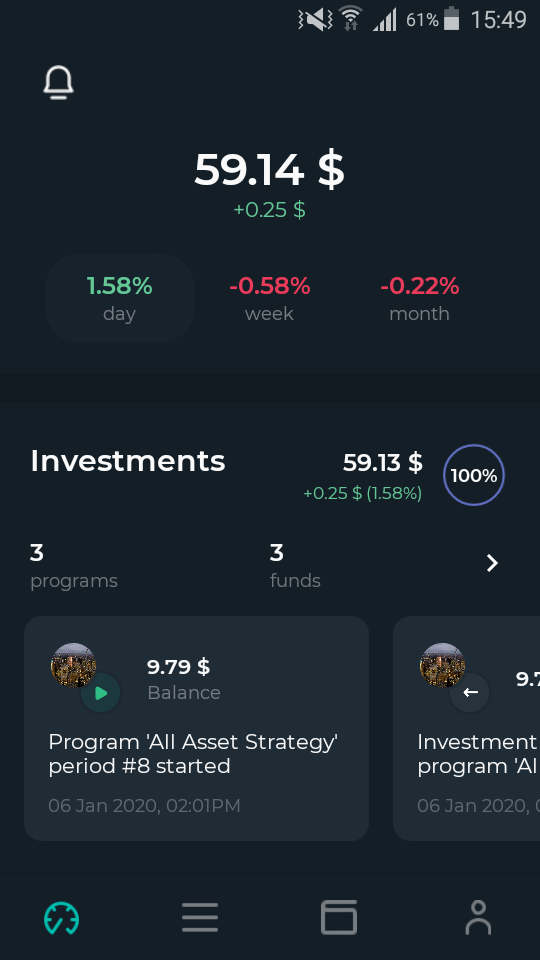Select the day 1.58% period toggle
The width and height of the screenshot is (540, 960).
(x=119, y=298)
